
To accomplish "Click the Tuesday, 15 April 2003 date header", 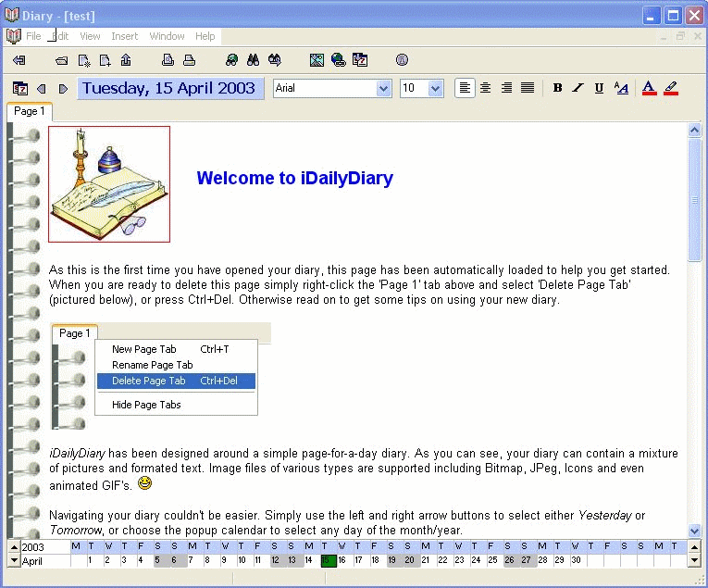I will click(168, 88).
